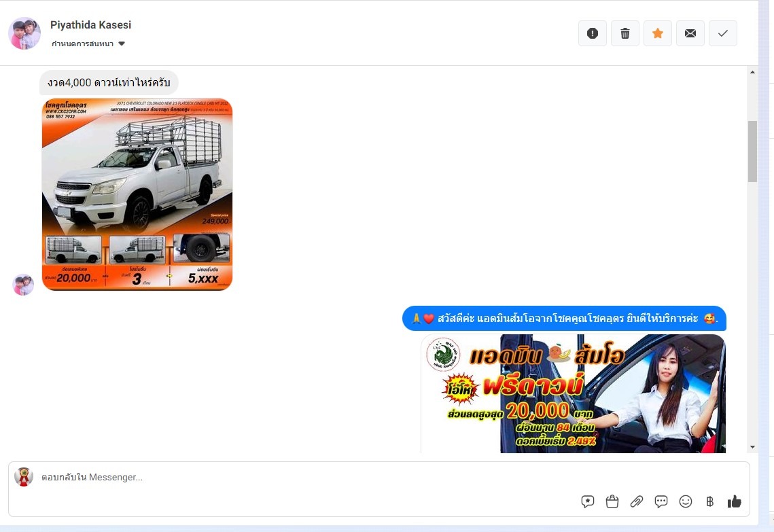The image size is (774, 532).
Task: Click the chat scrollbar up arrow
Action: click(752, 72)
